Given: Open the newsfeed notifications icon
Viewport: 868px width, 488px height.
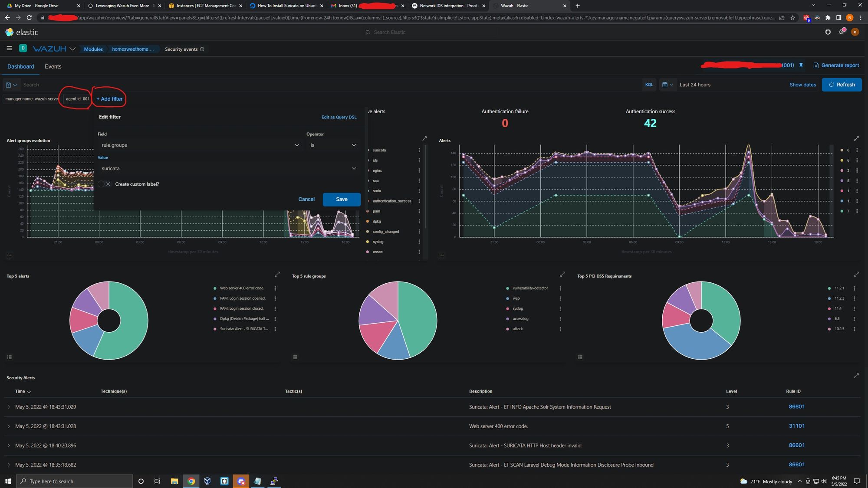Looking at the screenshot, I should tap(842, 32).
